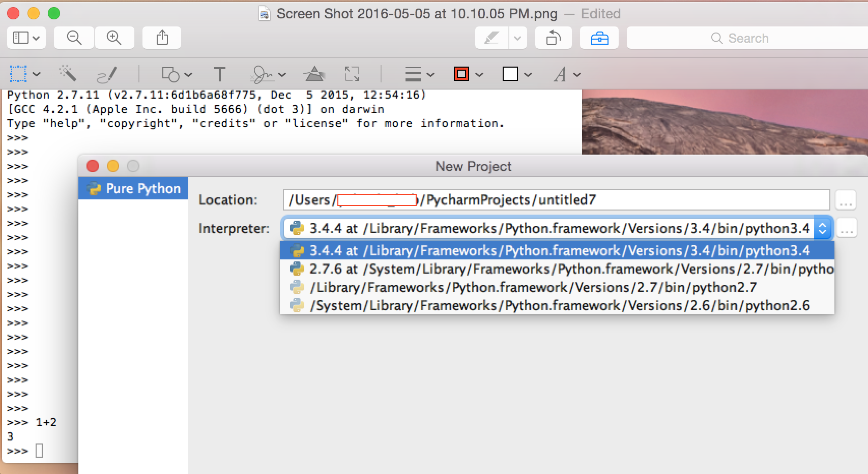The width and height of the screenshot is (868, 474).
Task: Click the Highlight pen button in Preview
Action: (491, 38)
